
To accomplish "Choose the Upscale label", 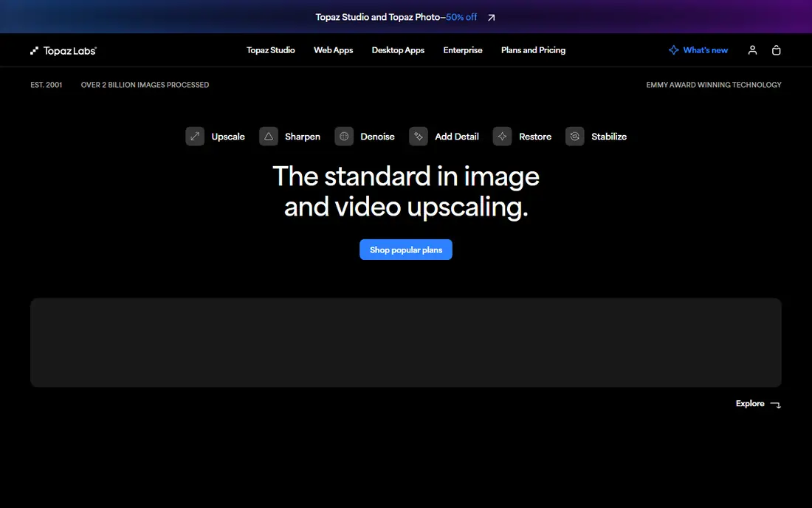I will 228,137.
